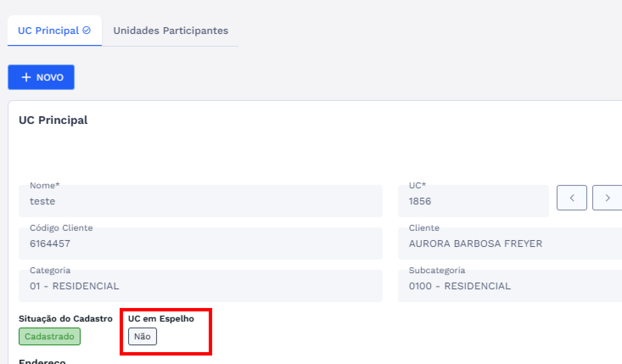The image size is (622, 364).
Task: Click the UC field showing 1856
Action: (x=473, y=202)
